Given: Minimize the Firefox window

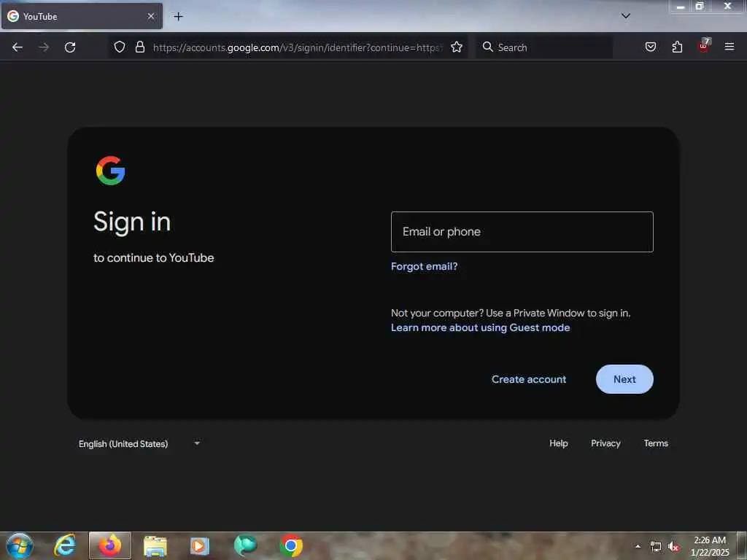Looking at the screenshot, I should pyautogui.click(x=681, y=6).
